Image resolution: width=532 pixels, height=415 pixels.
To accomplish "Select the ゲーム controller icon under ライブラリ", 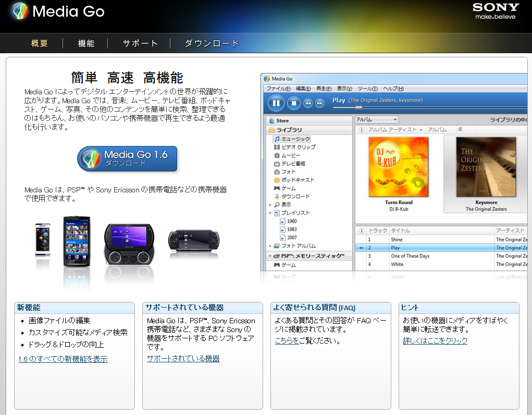I will click(x=277, y=188).
